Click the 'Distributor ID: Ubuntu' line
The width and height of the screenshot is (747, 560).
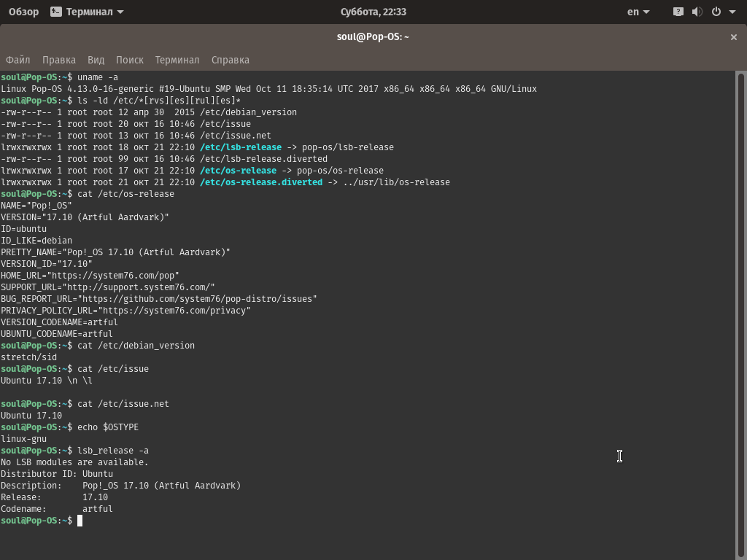(57, 474)
